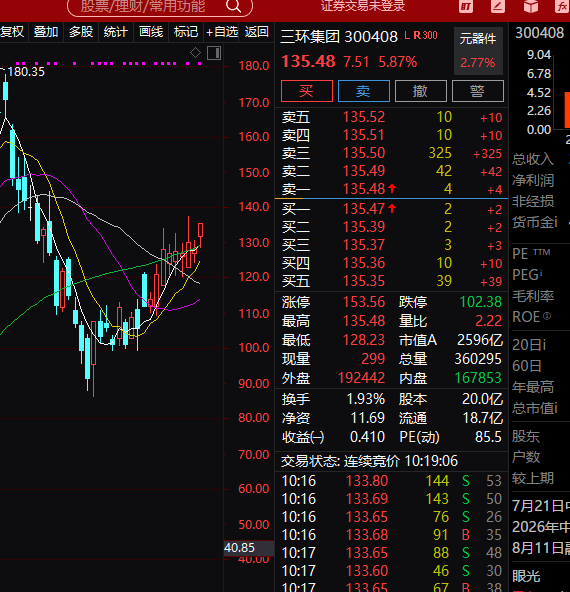
Task: Select the 画线 drawing tool
Action: [151, 32]
